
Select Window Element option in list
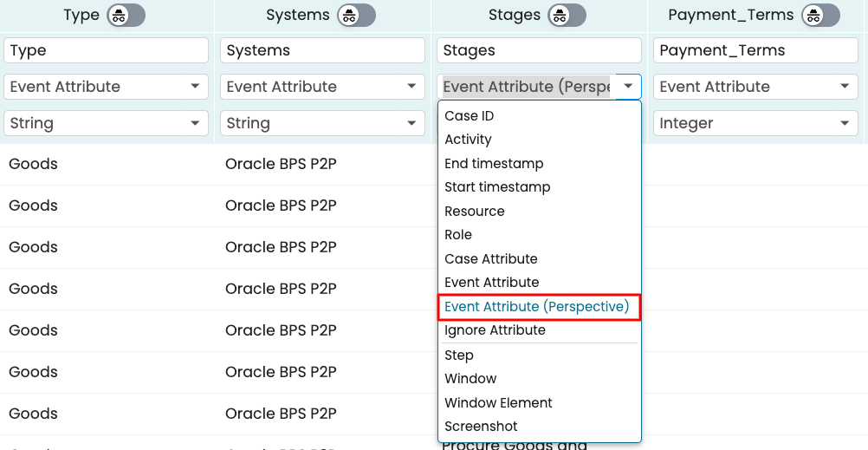click(x=498, y=403)
